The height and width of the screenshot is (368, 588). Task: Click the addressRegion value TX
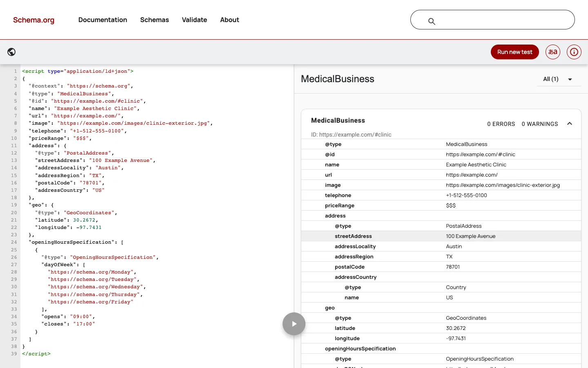click(x=449, y=256)
